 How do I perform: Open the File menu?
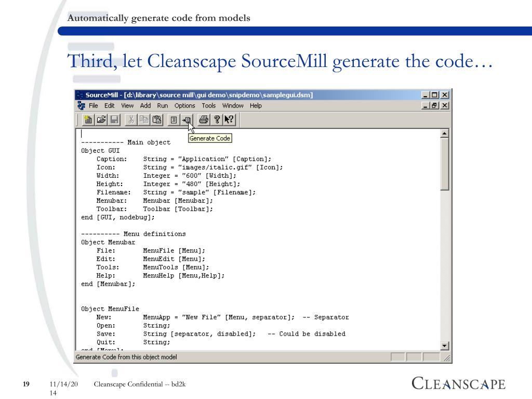(94, 105)
